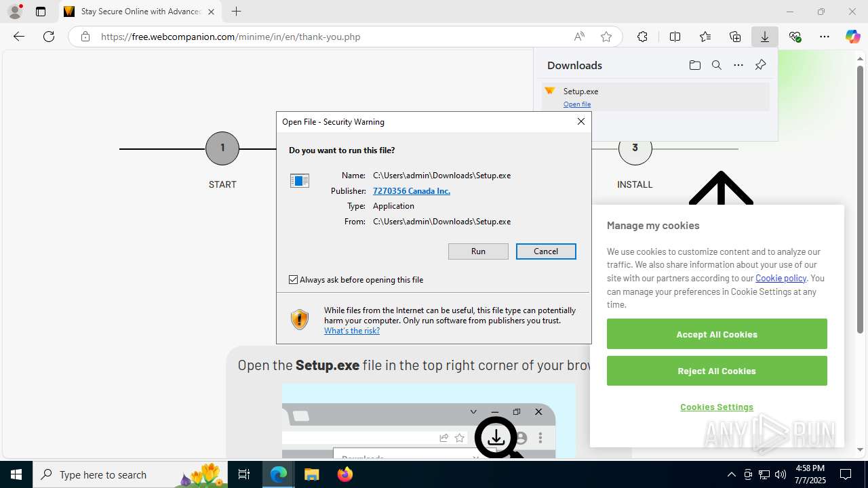Open the volume tray icon
Screen dimensions: 868x488
tap(780, 474)
